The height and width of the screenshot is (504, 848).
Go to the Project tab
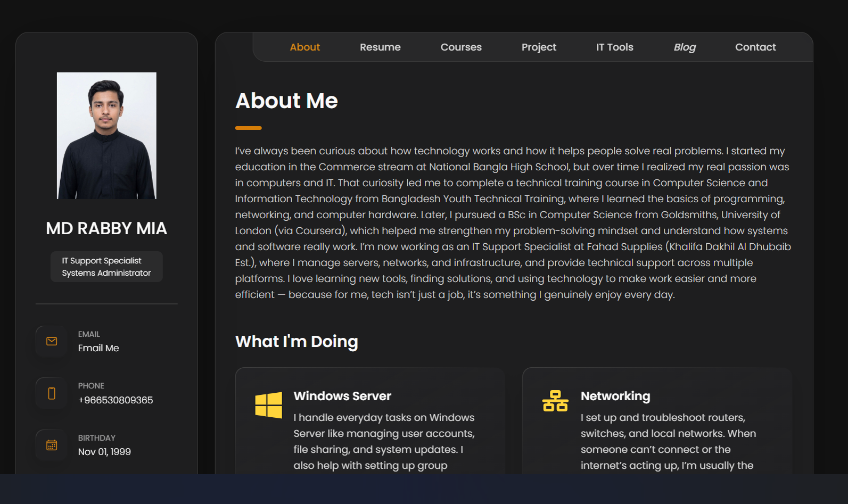pos(539,47)
